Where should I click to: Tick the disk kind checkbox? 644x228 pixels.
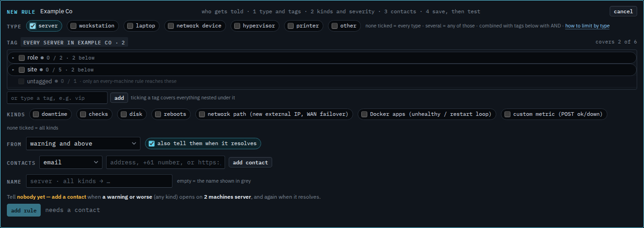[x=123, y=114]
